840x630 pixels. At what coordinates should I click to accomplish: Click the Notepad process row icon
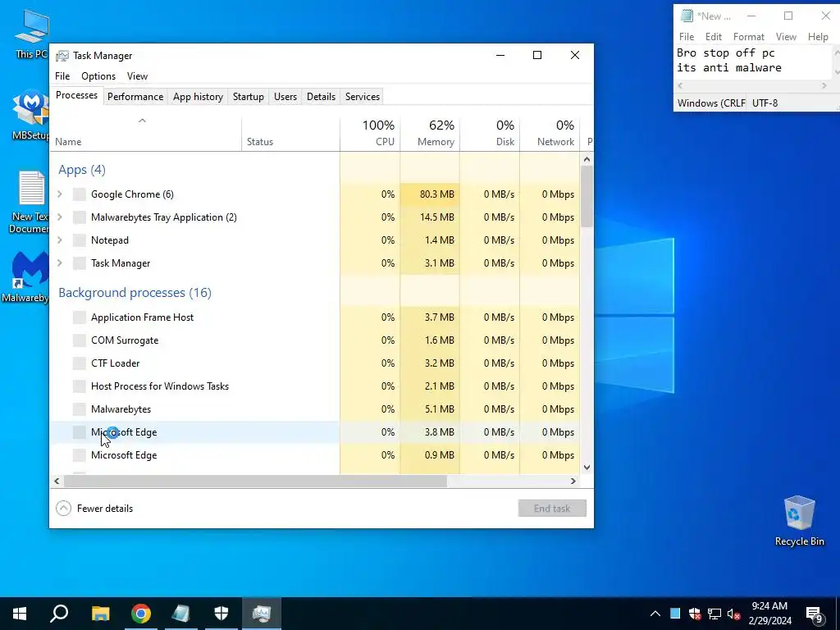(x=80, y=240)
